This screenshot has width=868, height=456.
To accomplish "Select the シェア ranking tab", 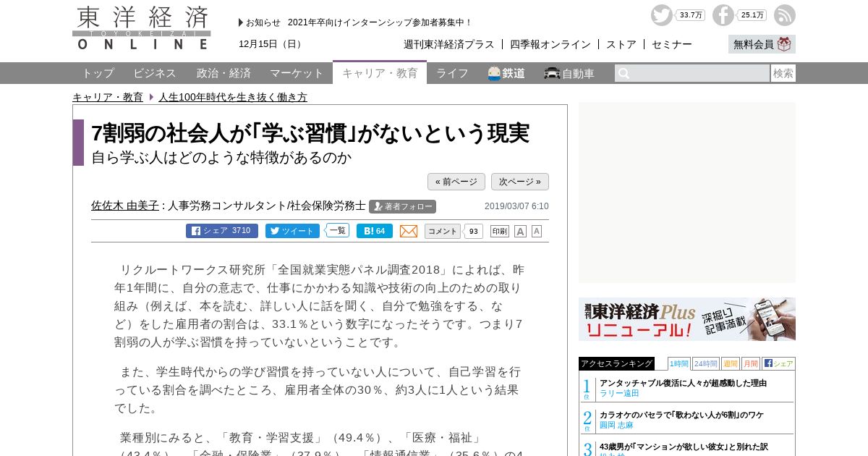I will pos(778,363).
